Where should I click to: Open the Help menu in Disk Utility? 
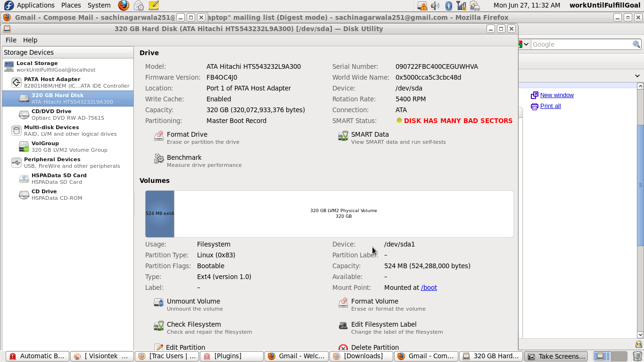click(30, 40)
